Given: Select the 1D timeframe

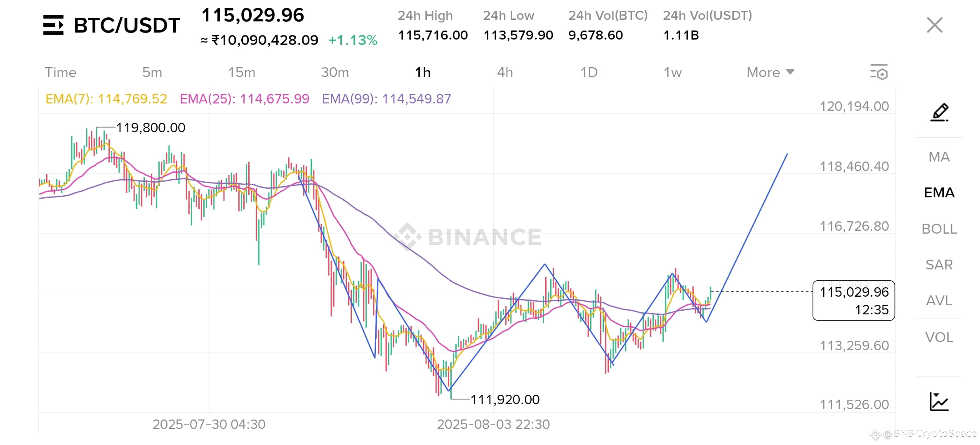Looking at the screenshot, I should 589,72.
